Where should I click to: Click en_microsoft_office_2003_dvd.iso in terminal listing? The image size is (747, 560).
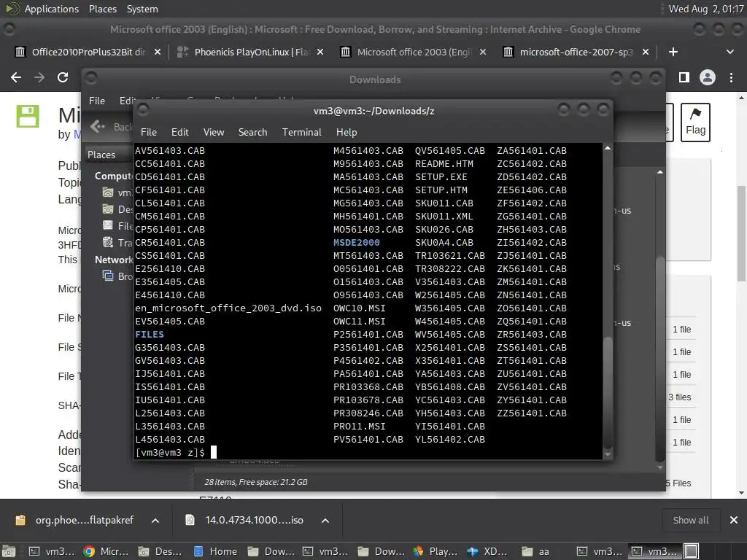coord(228,308)
